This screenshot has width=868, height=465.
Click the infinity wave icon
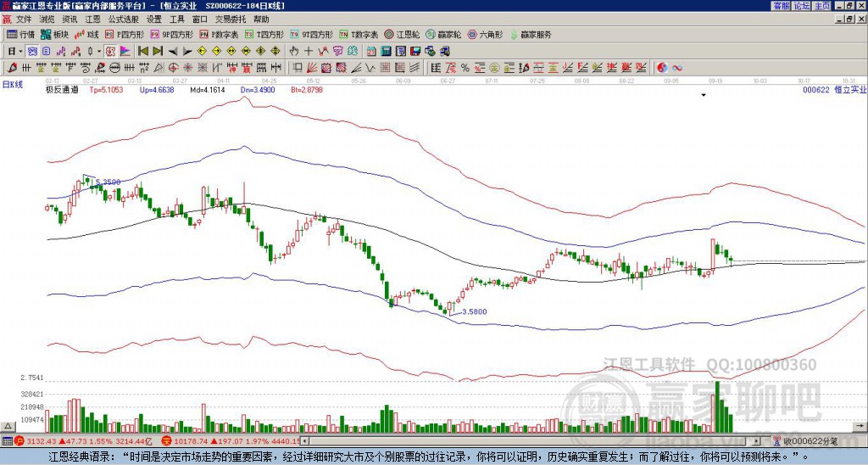point(676,68)
